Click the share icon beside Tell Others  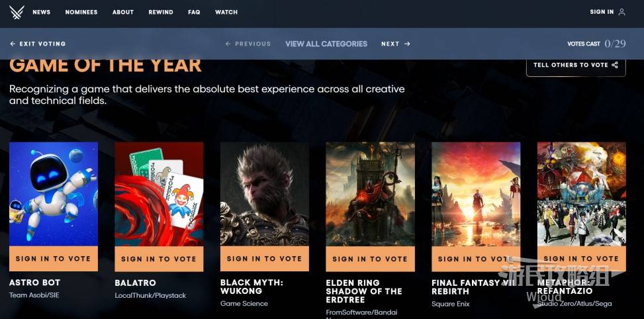(x=615, y=65)
